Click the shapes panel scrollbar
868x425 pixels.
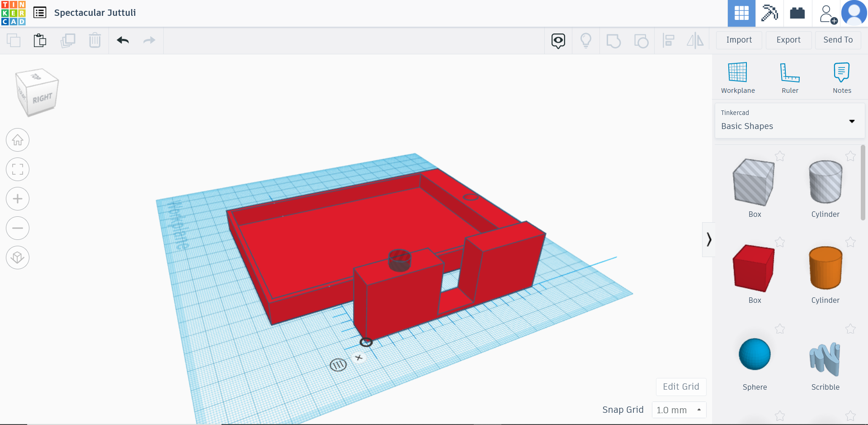pyautogui.click(x=863, y=183)
